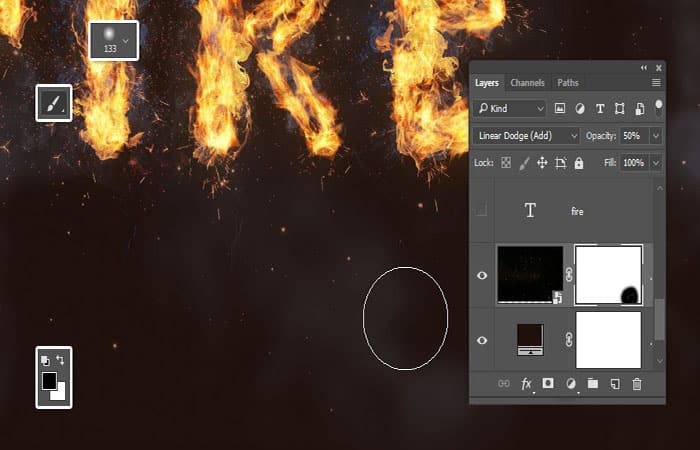The image size is (700, 450).
Task: Click the shape layer filter icon
Action: pyautogui.click(x=620, y=108)
